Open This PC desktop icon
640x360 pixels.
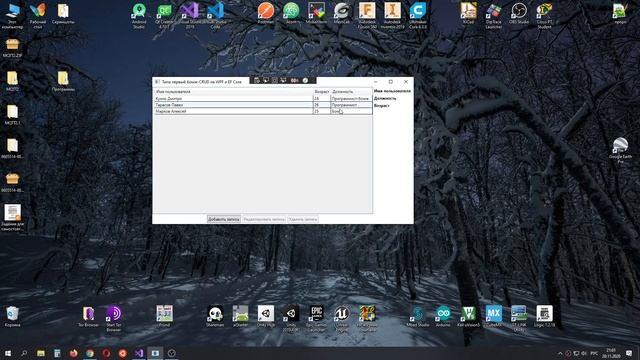tap(12, 16)
